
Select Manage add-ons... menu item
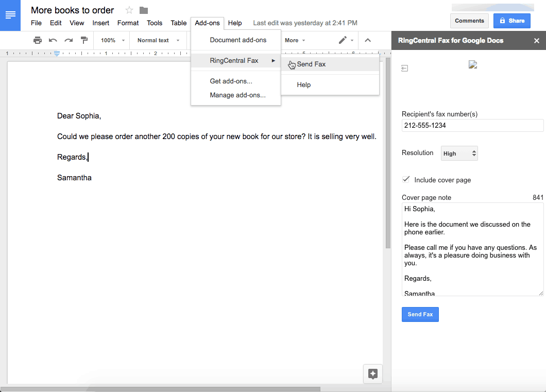[236, 95]
